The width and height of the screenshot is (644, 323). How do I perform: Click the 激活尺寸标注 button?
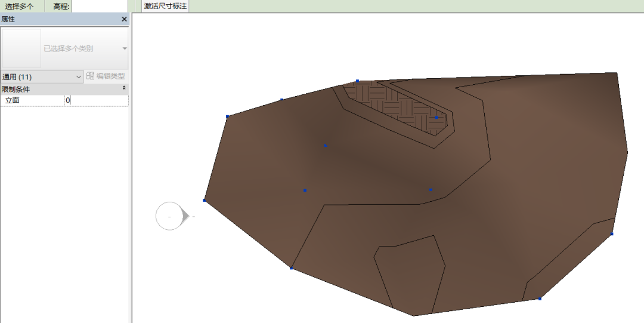point(165,6)
